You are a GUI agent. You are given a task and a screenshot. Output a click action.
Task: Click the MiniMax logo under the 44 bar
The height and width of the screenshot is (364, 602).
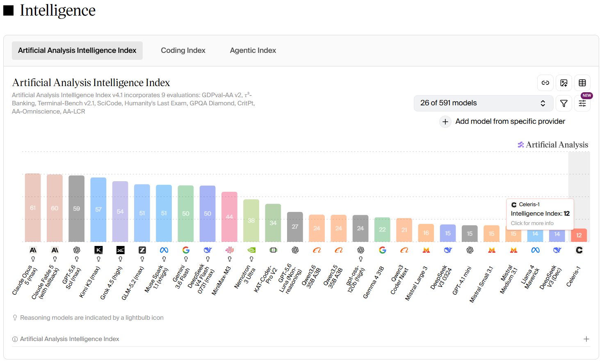coord(230,250)
